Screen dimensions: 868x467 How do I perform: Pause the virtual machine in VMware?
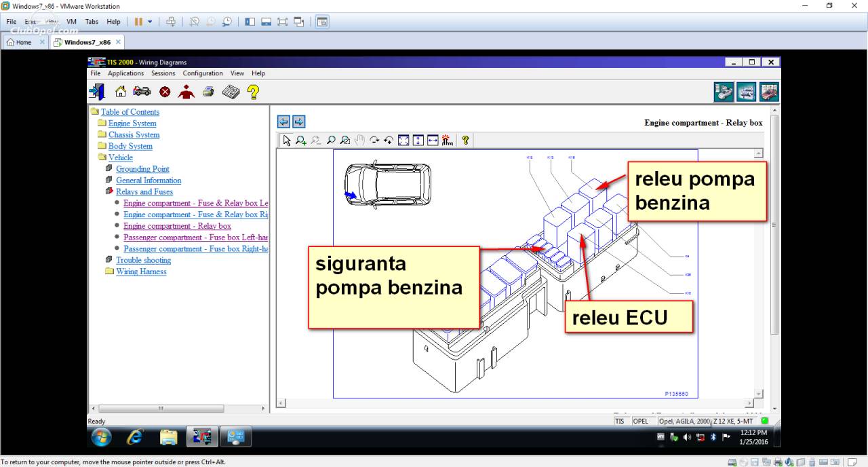click(x=138, y=22)
